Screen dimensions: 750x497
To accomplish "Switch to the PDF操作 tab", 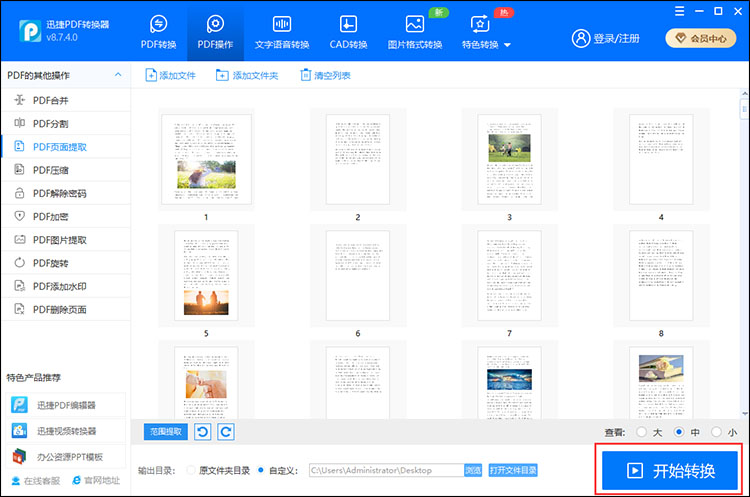I will coord(215,32).
